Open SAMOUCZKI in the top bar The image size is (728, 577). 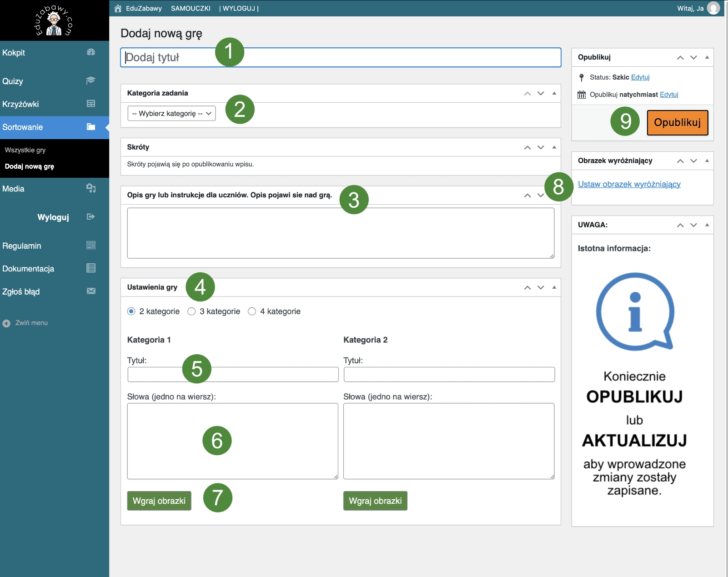coord(191,8)
